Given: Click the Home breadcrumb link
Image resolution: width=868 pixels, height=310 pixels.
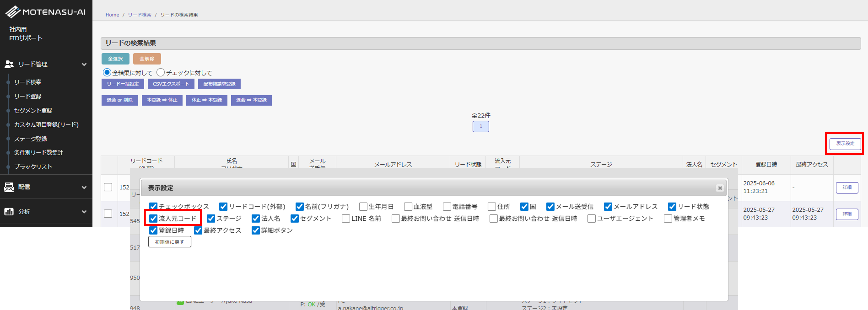Looking at the screenshot, I should coord(112,15).
